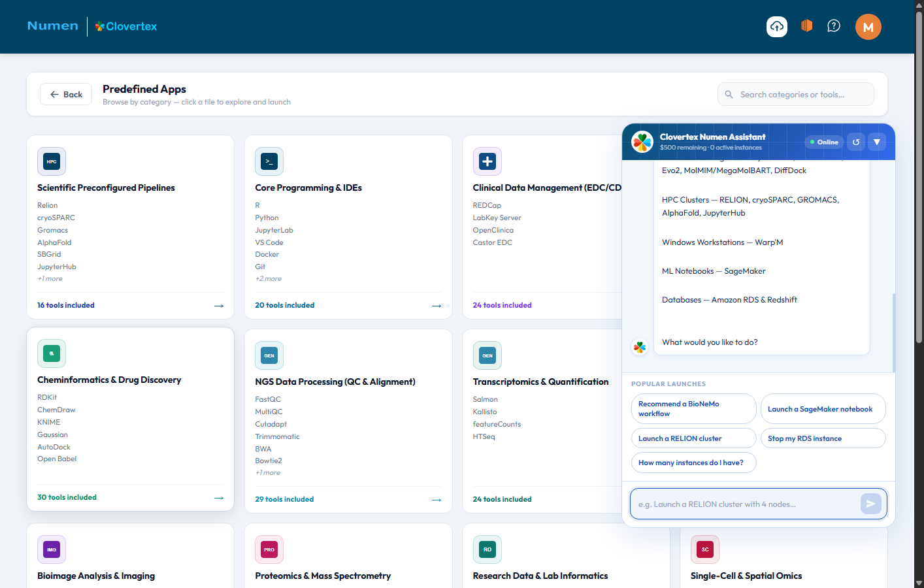Screen dimensions: 924x588
Task: Click 'REDCap' in Clinical Data list
Action: pos(487,205)
